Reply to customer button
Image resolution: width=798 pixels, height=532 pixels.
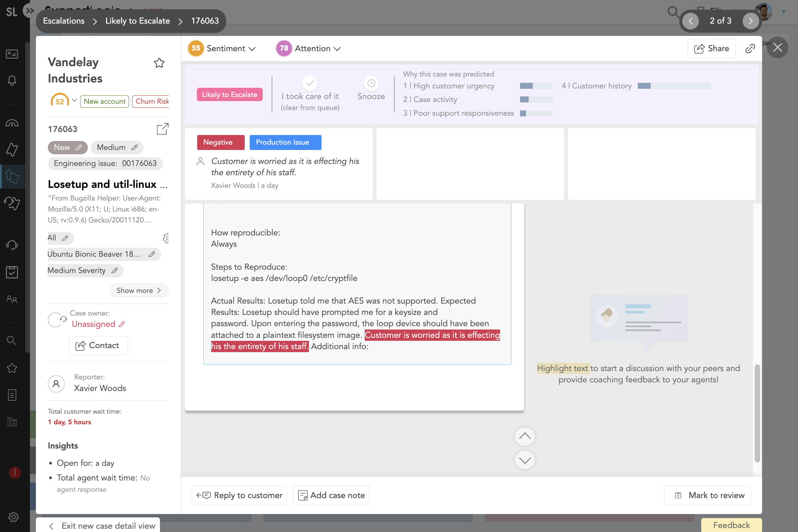pyautogui.click(x=239, y=495)
